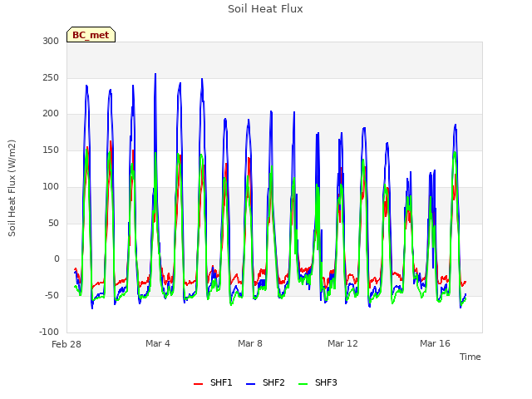Click the 250 y-axis tick label
The height and width of the screenshot is (399, 532).
(x=51, y=77)
